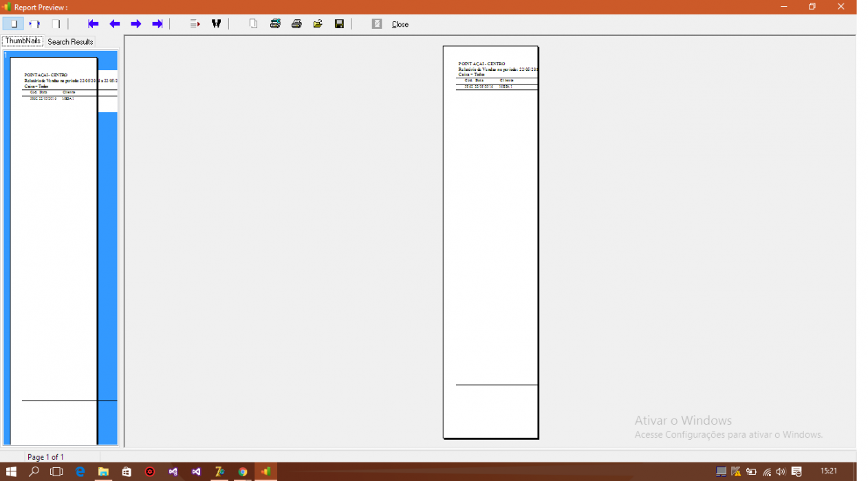868x481 pixels.
Task: Go to previous page arrow
Action: 115,24
